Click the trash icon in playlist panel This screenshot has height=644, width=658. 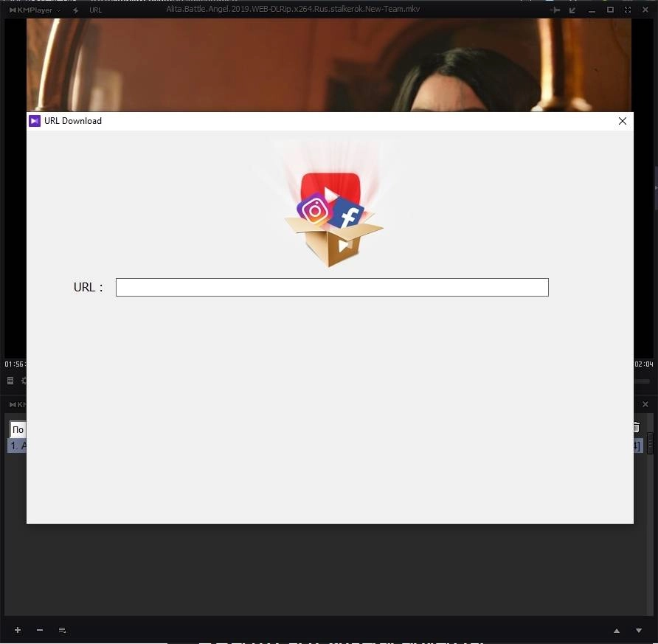(x=637, y=427)
